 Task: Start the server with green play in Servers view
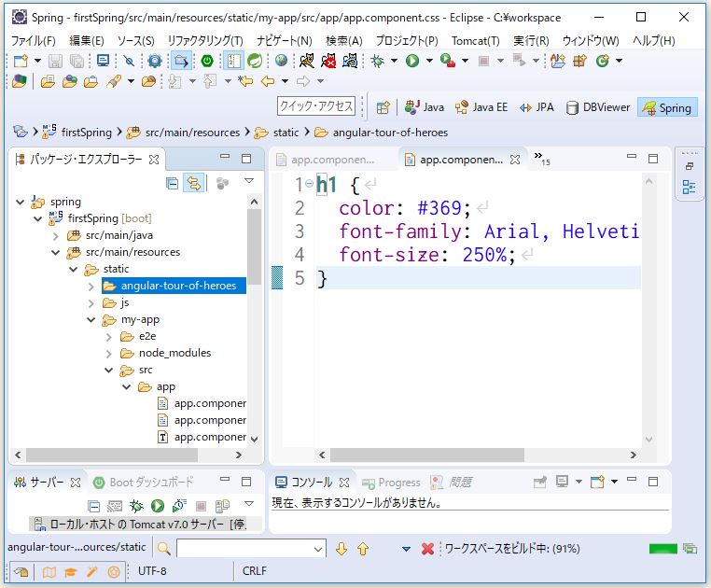(x=158, y=506)
